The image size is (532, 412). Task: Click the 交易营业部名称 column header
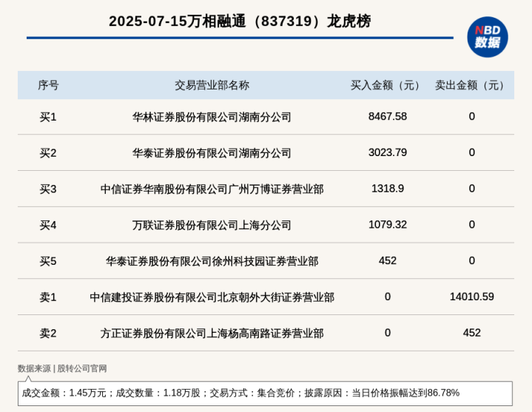[212, 85]
